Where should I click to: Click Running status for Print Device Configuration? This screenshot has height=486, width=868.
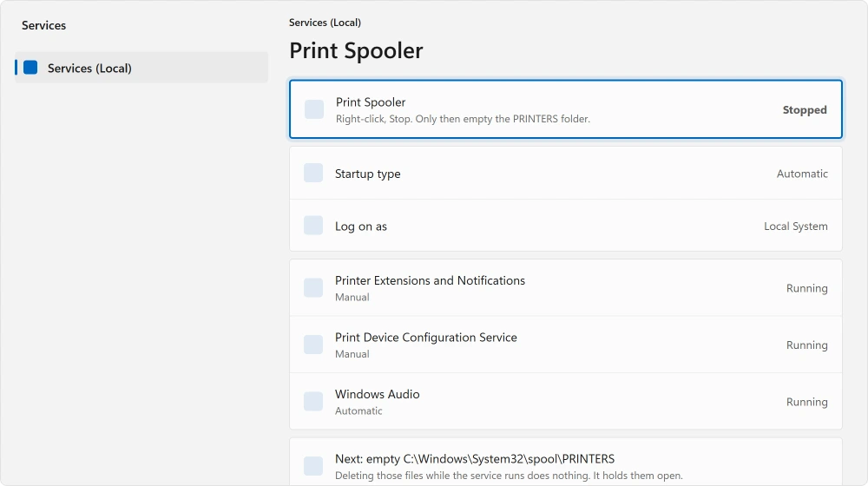[x=806, y=345]
